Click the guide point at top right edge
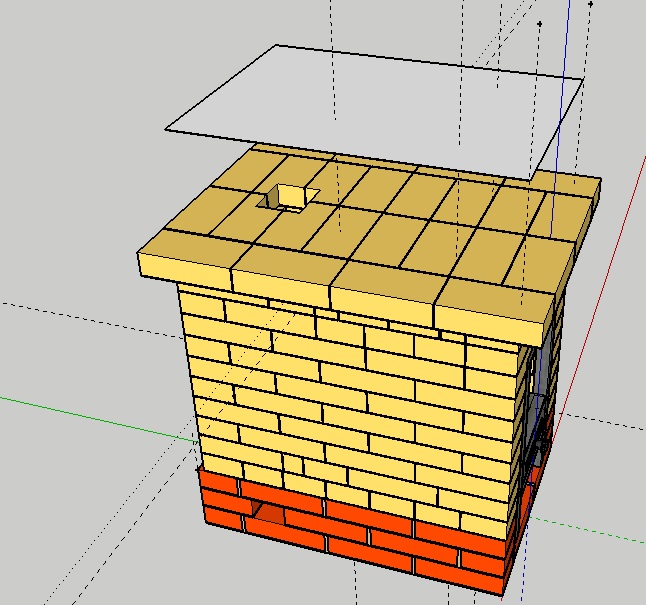This screenshot has width=646, height=605. tap(591, 4)
